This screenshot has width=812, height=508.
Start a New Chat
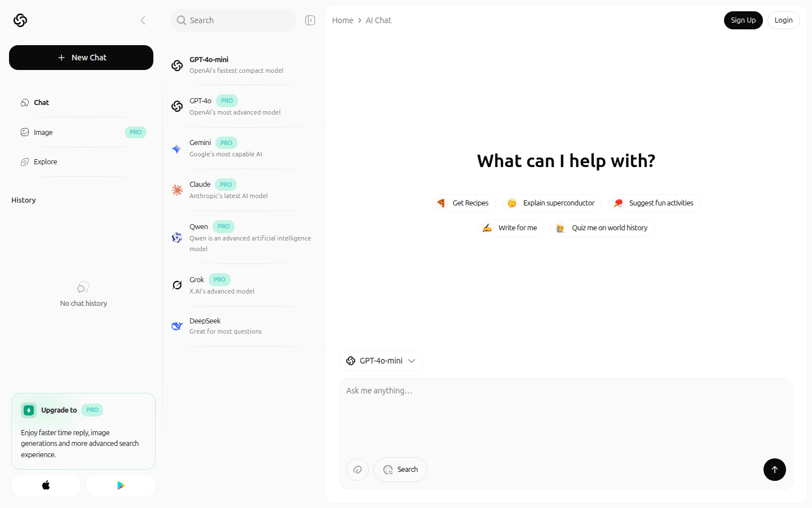tap(81, 58)
